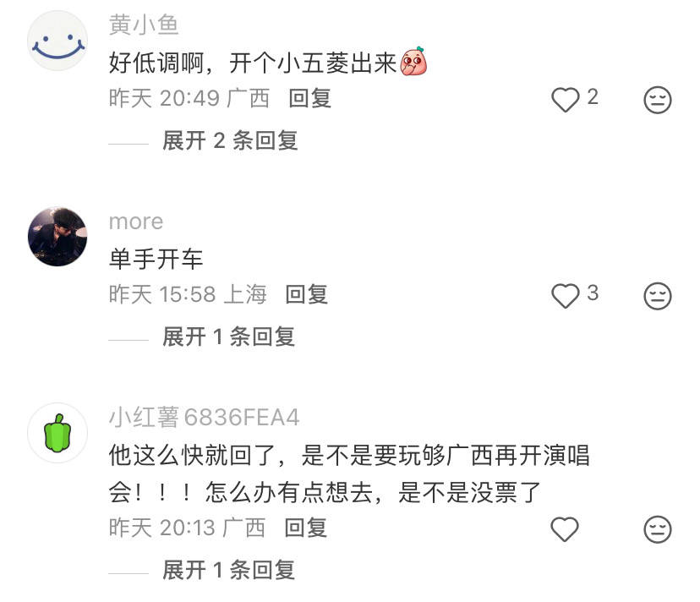700x602 pixels.
Task: Dislike 小红薯6836FEA4's comment using the face icon
Action: (x=657, y=529)
